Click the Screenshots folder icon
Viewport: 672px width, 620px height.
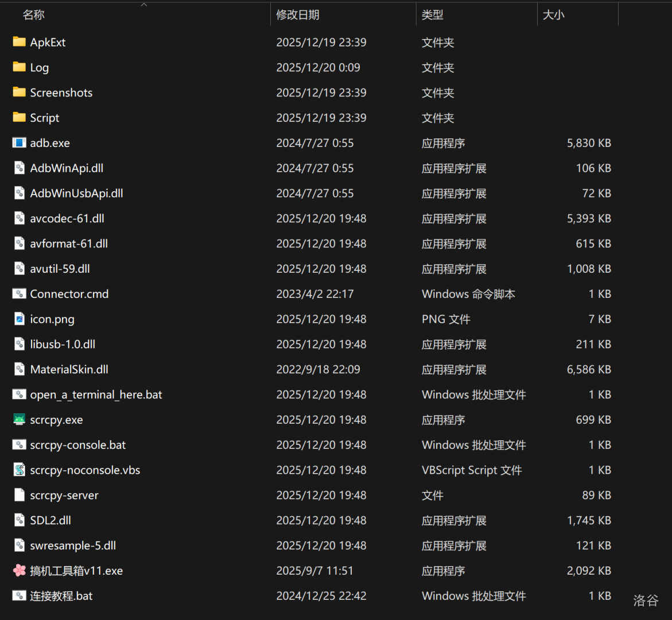click(20, 92)
